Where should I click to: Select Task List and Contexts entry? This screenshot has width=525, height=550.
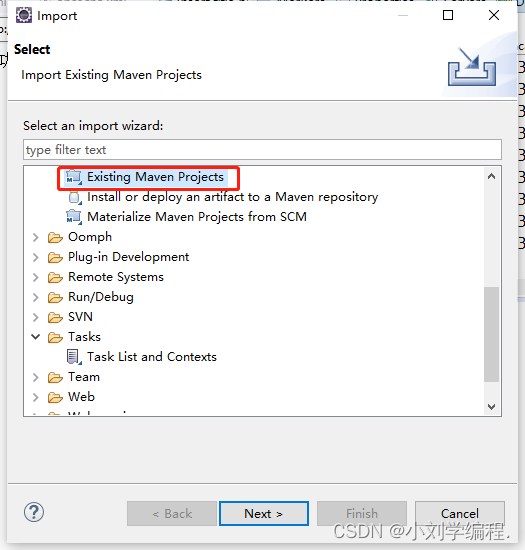pos(152,357)
